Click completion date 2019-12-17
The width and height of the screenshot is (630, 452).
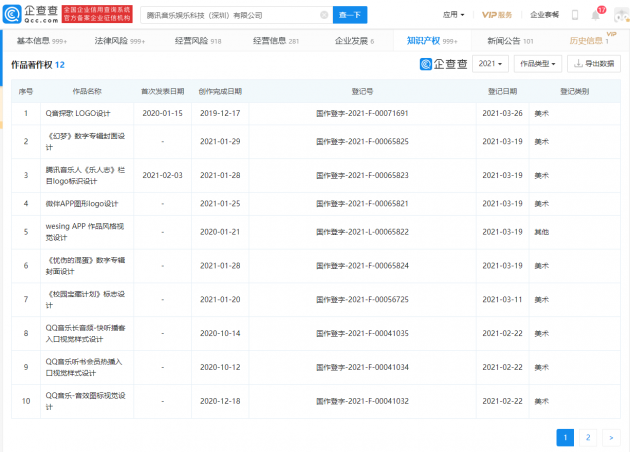(x=220, y=113)
